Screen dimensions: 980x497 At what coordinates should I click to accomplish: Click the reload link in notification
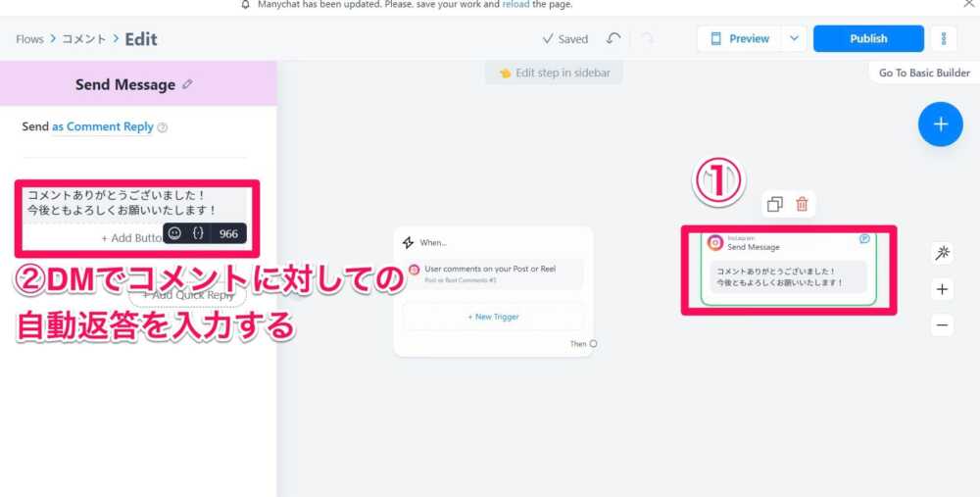point(515,5)
